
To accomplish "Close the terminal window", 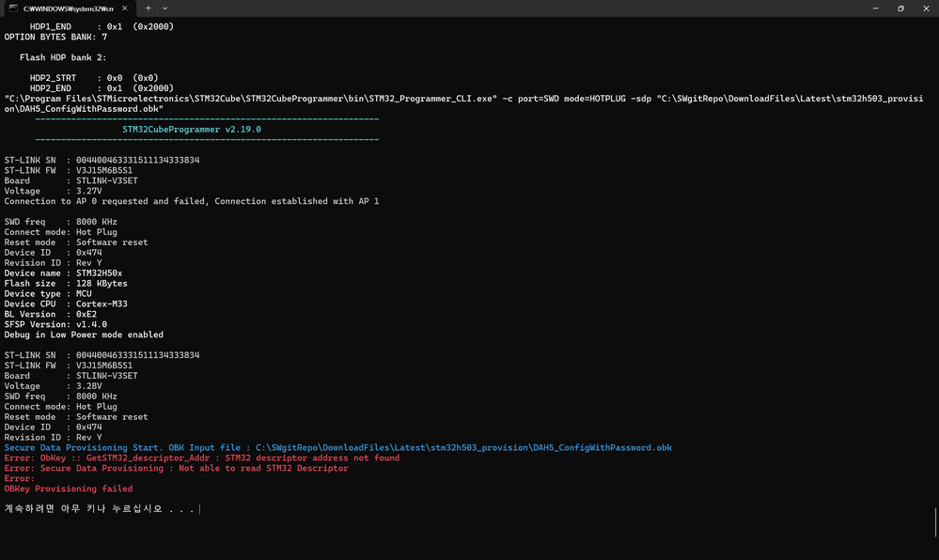I will pyautogui.click(x=926, y=8).
